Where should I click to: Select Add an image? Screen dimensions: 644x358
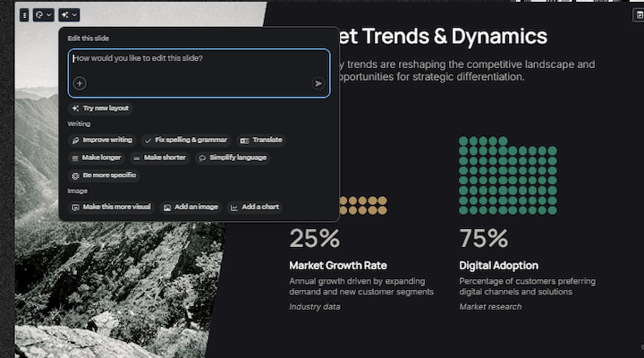pyautogui.click(x=191, y=207)
